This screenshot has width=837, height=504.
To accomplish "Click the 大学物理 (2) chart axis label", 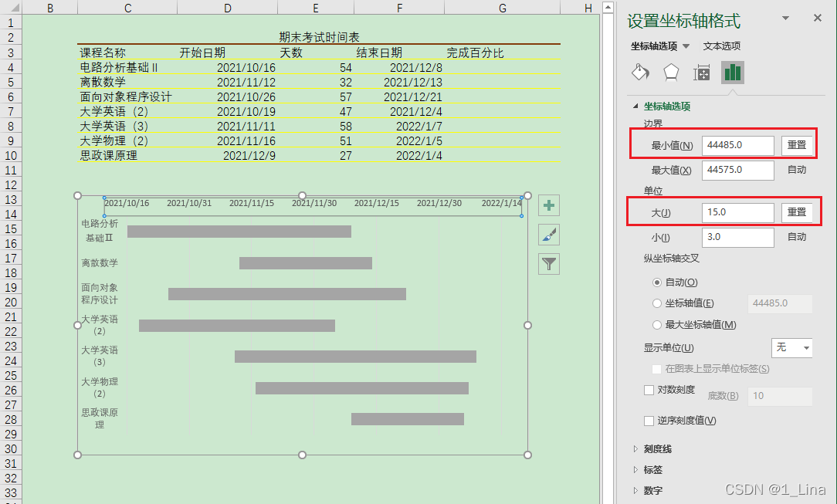I will 100,387.
